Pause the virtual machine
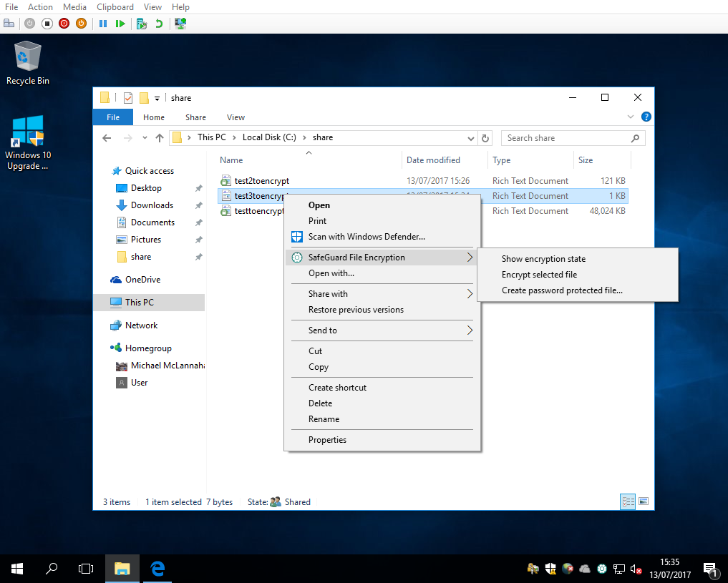 coord(103,23)
